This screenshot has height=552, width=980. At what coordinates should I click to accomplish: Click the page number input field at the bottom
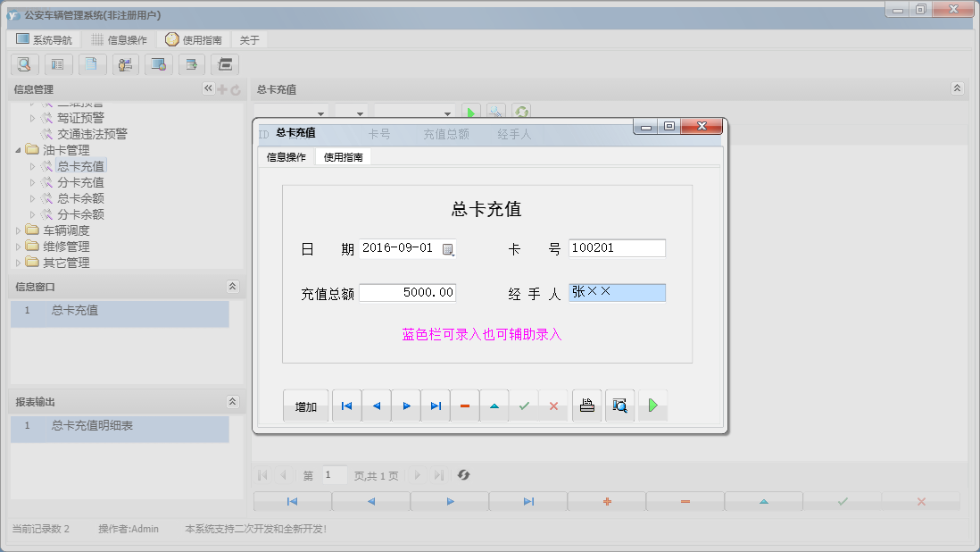pyautogui.click(x=334, y=474)
